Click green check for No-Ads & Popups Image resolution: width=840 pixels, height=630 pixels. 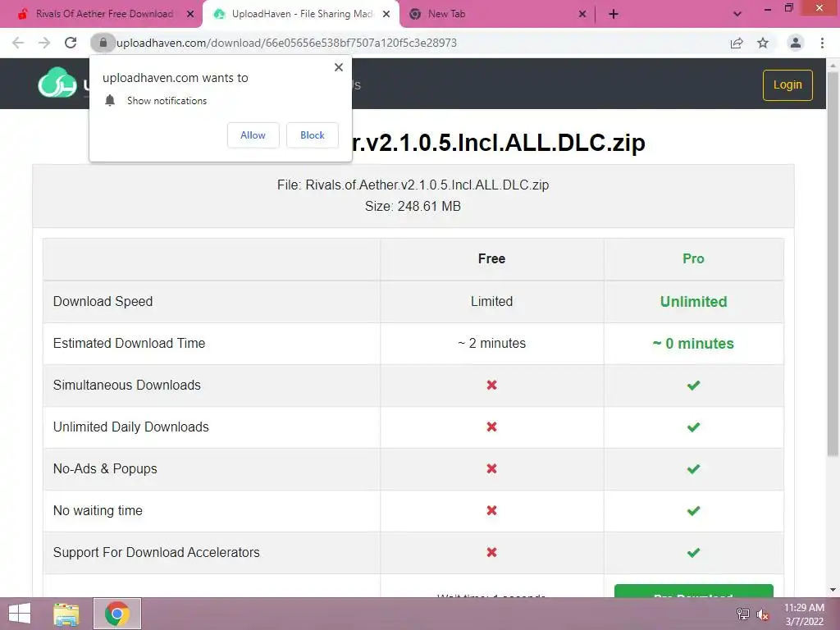pos(693,468)
